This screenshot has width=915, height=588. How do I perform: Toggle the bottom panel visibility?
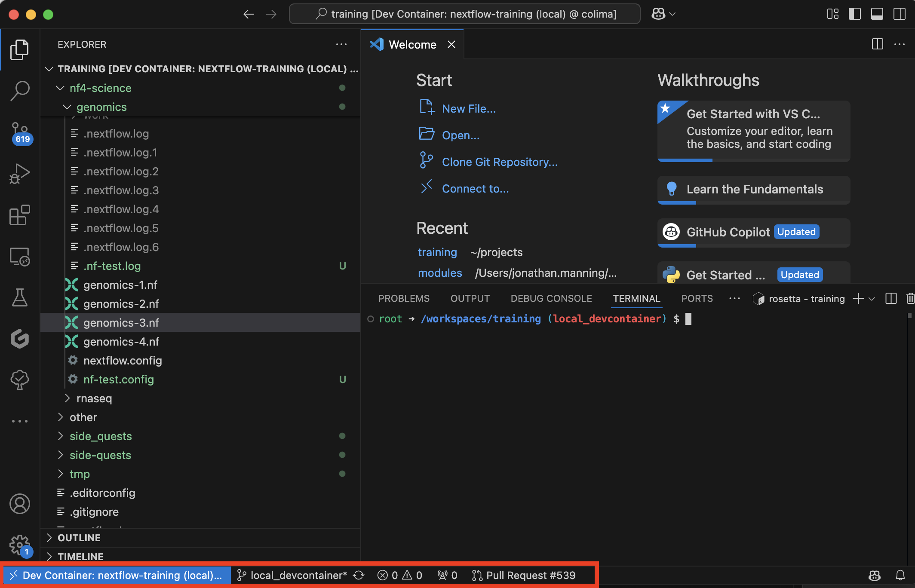click(x=877, y=14)
